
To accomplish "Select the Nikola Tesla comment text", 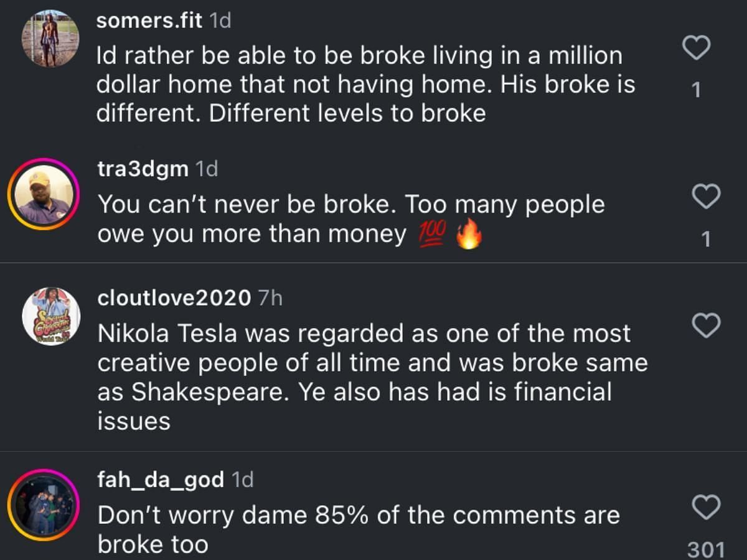I will pos(372,377).
